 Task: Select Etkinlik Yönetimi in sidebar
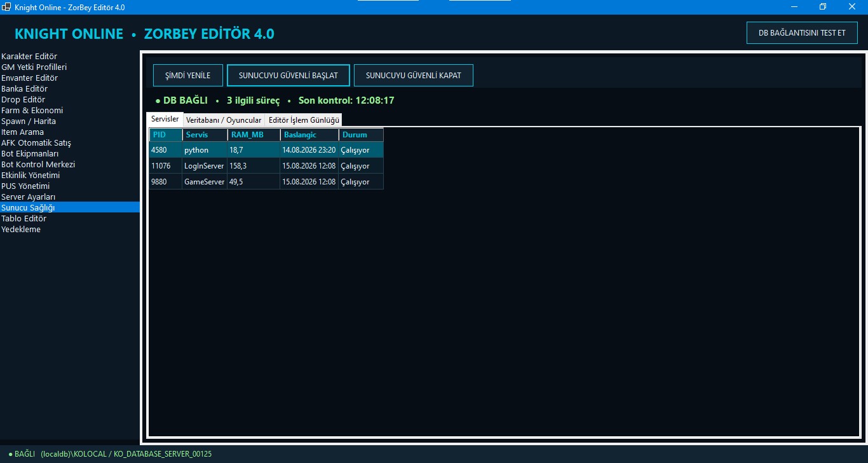click(x=70, y=175)
